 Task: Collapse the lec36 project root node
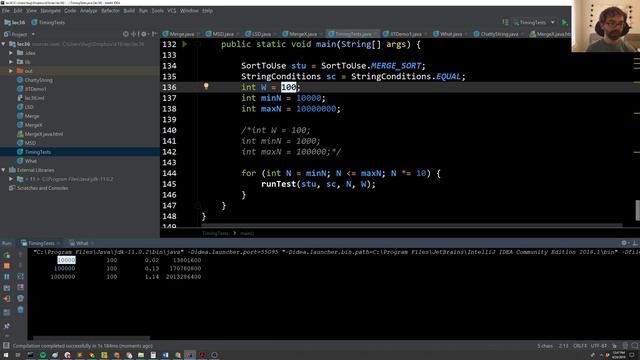coord(4,44)
